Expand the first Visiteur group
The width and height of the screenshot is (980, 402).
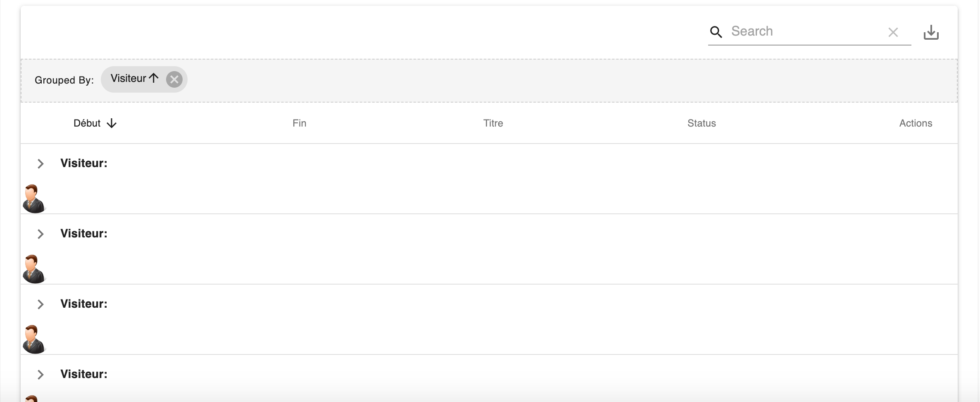coord(40,163)
